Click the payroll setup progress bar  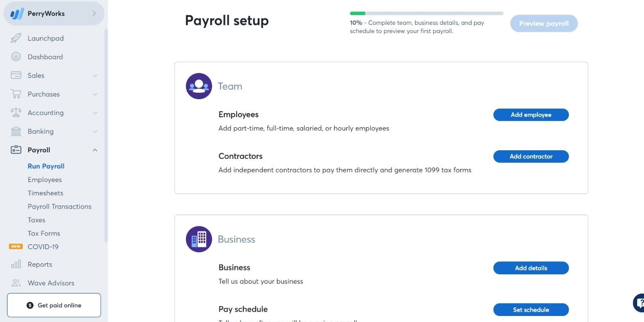(426, 13)
